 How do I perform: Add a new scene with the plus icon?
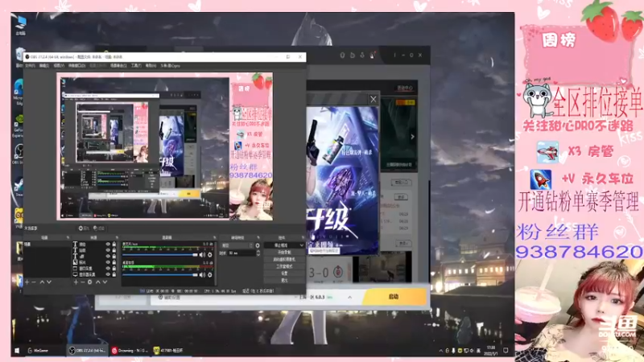(27, 282)
